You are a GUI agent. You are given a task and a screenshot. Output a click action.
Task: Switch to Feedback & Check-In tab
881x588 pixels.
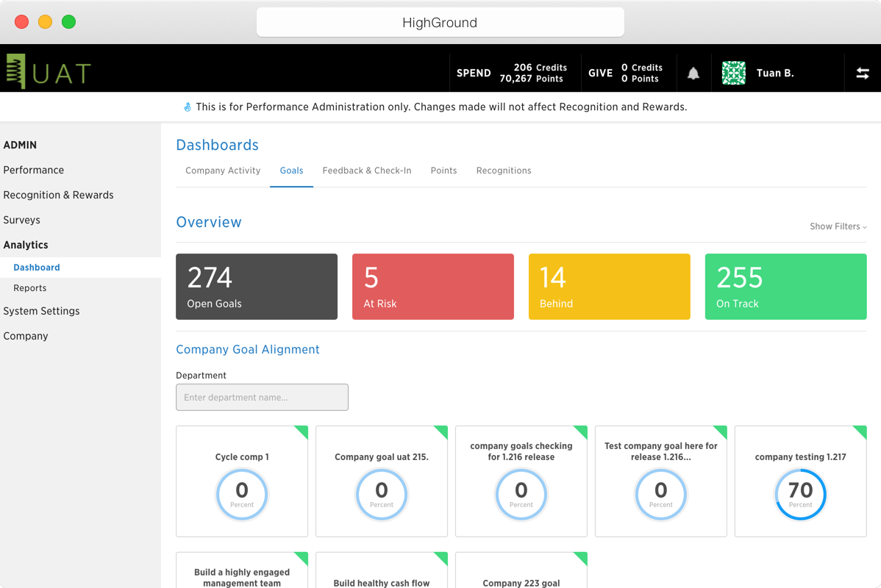click(367, 171)
